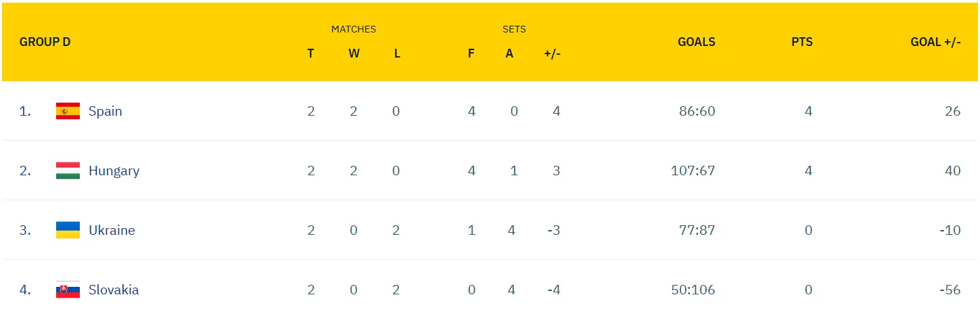Click the GROUP D header label
Viewport: 980px width, 316px height.
point(45,42)
